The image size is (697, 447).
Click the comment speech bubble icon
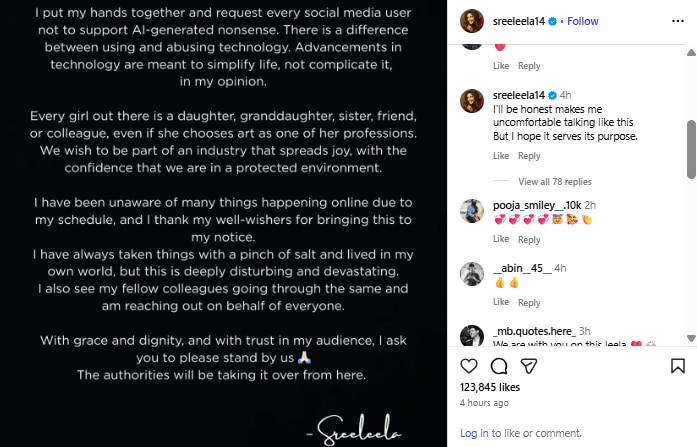(x=498, y=365)
